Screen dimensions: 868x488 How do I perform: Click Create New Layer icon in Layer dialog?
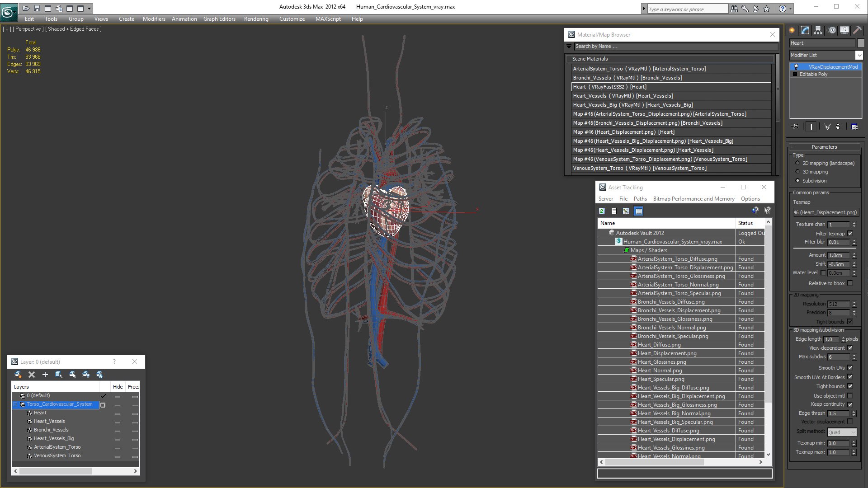point(18,375)
